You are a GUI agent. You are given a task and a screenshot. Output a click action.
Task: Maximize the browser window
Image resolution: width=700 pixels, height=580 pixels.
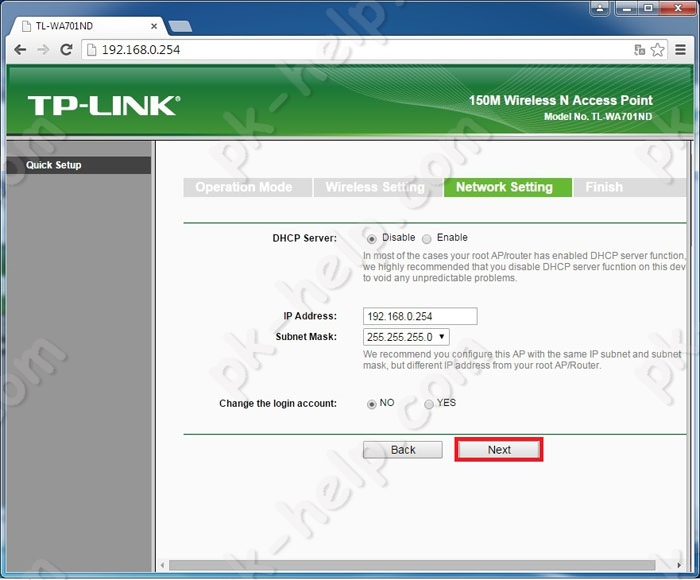pyautogui.click(x=648, y=8)
